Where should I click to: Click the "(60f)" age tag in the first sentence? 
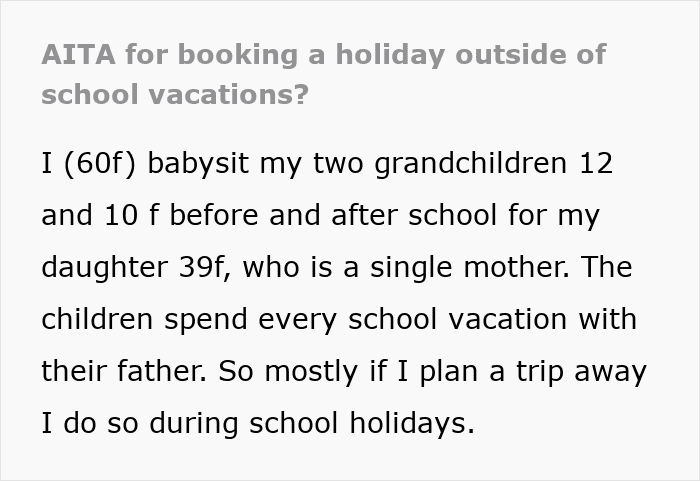(100, 163)
